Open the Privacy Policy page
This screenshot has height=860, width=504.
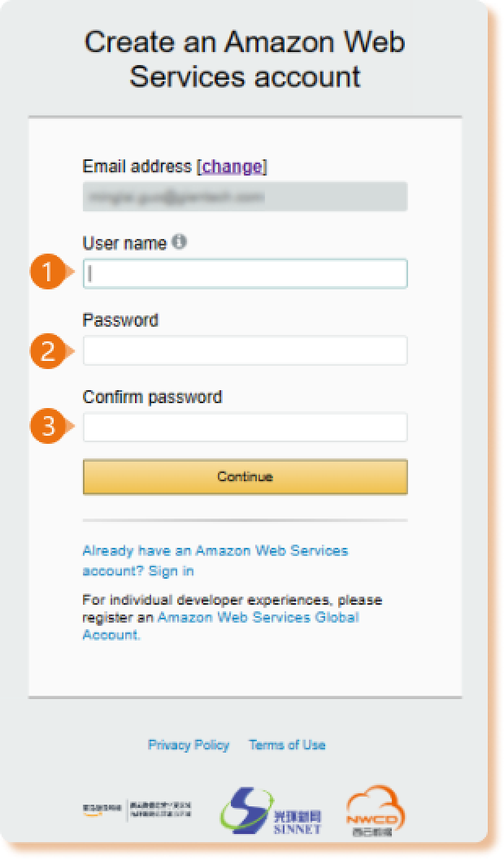pyautogui.click(x=189, y=745)
